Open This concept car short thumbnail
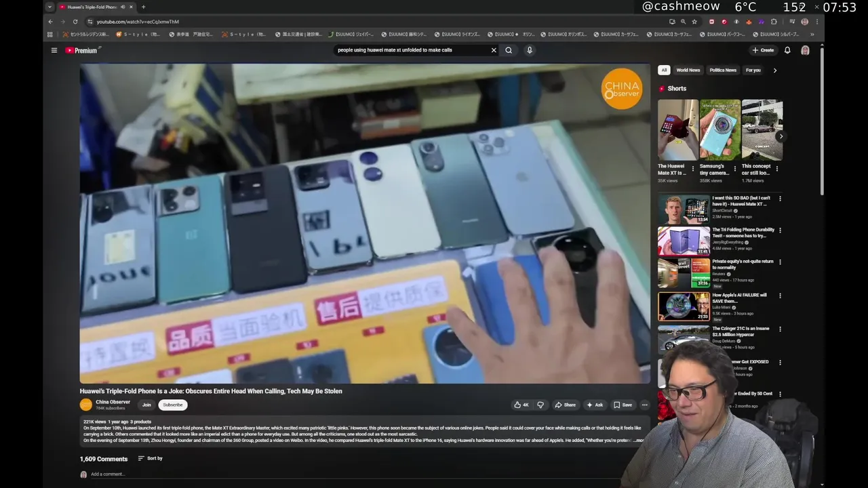 (x=762, y=129)
